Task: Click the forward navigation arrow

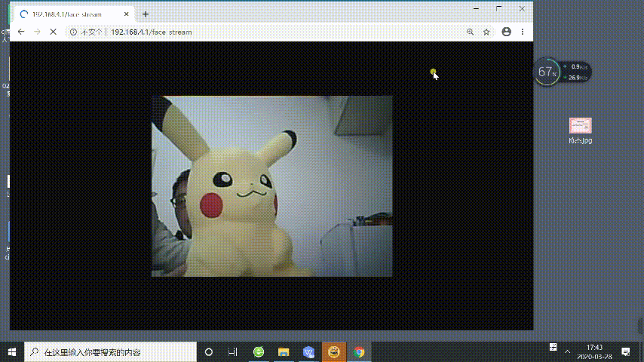Action: (37, 32)
